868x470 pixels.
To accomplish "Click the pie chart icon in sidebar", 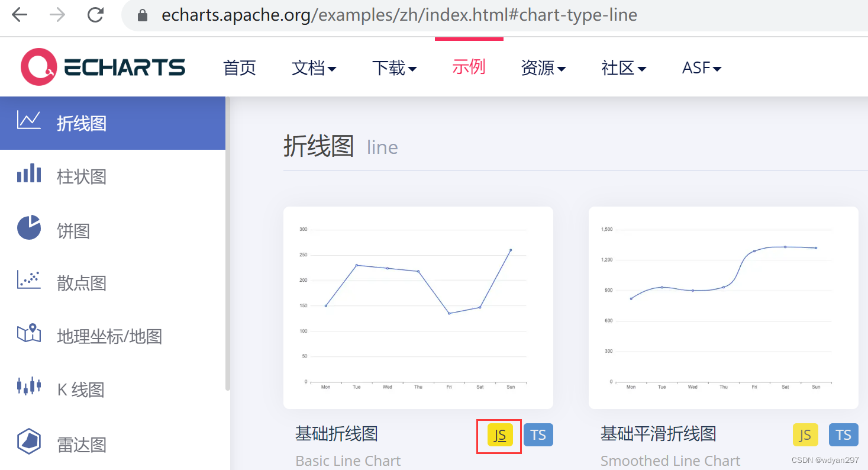I will [x=29, y=227].
